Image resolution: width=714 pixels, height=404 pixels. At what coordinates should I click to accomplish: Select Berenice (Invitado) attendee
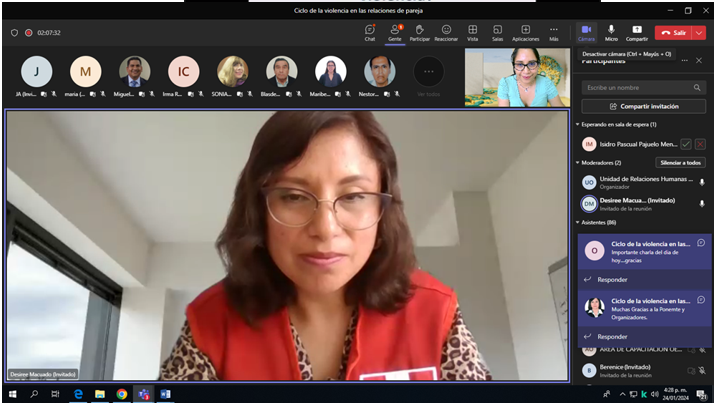644,370
